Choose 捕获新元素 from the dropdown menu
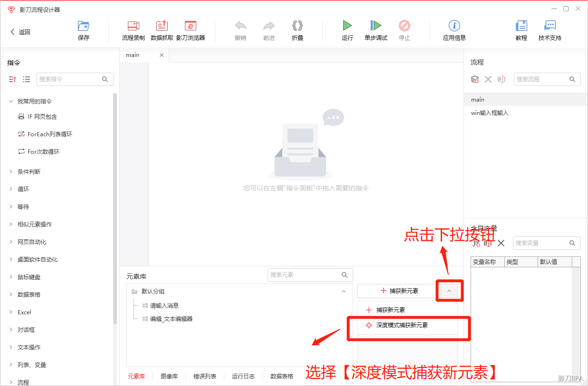The width and height of the screenshot is (588, 386). 407,310
